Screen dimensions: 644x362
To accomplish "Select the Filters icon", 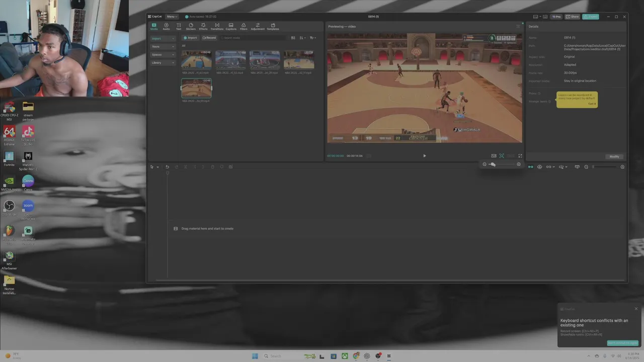I will (x=244, y=26).
